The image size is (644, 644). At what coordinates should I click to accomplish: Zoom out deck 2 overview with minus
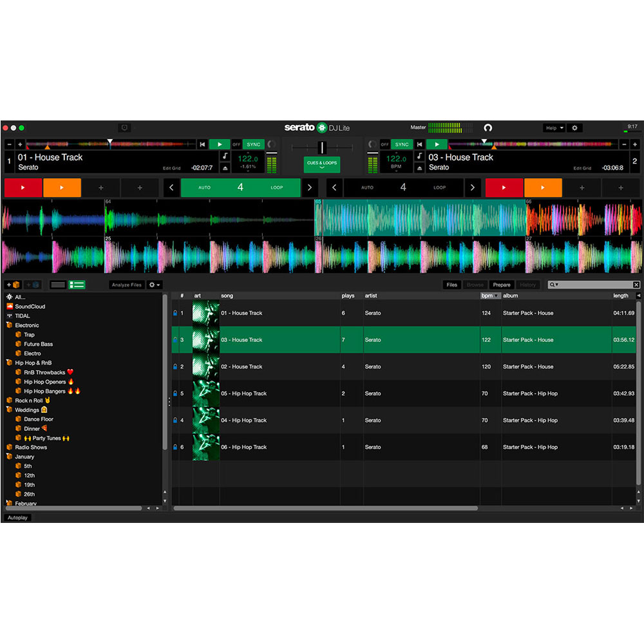[624, 144]
